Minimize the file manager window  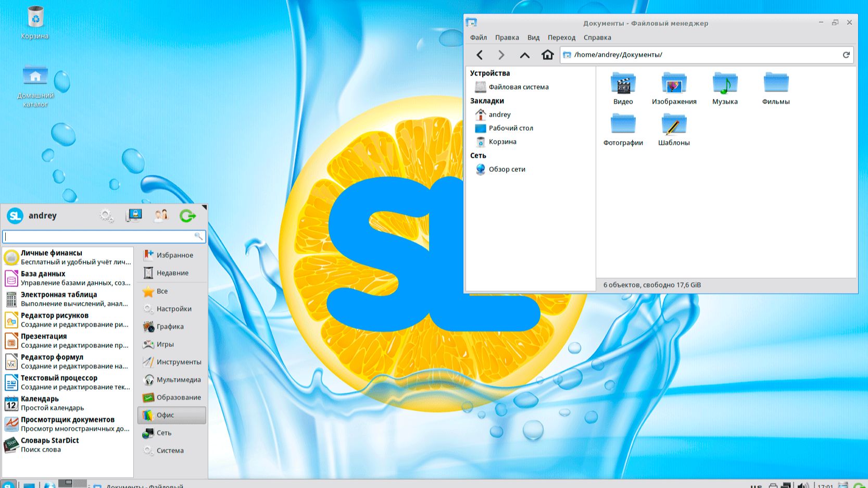[x=821, y=22]
